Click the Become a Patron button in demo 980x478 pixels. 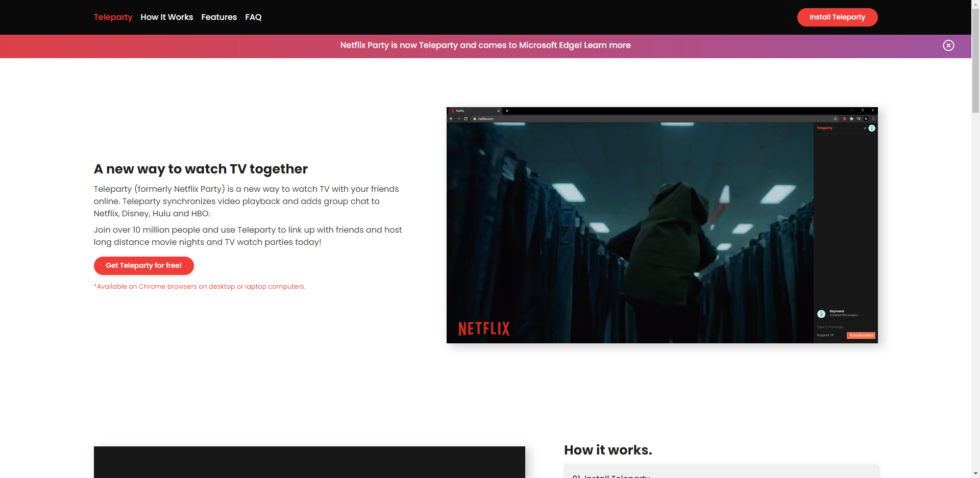(x=861, y=336)
